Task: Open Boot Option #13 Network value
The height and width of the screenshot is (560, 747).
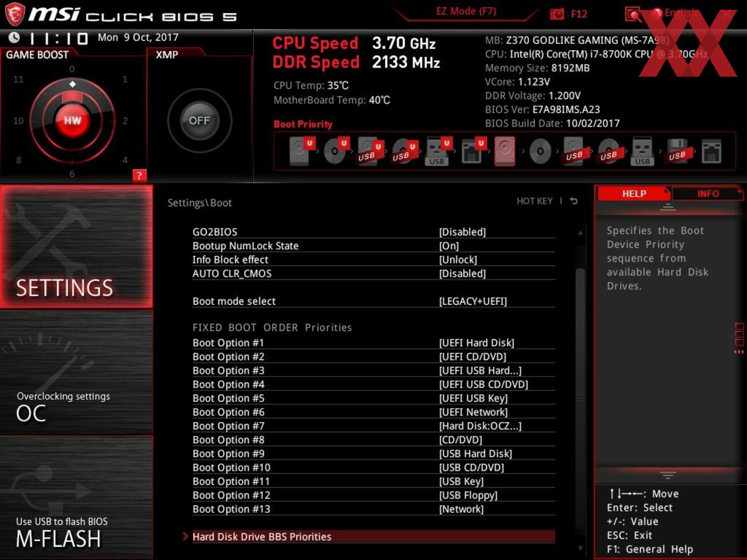Action: (461, 509)
